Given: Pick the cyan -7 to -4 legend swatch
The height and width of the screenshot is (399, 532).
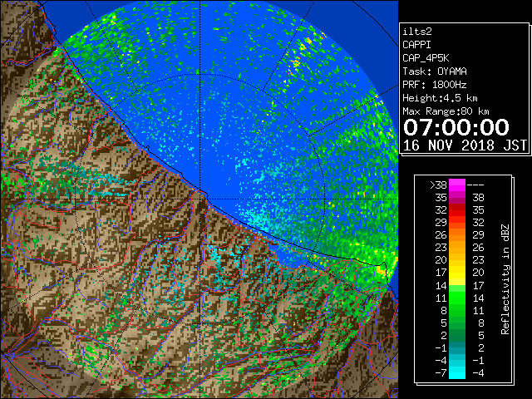Looking at the screenshot, I should (457, 372).
